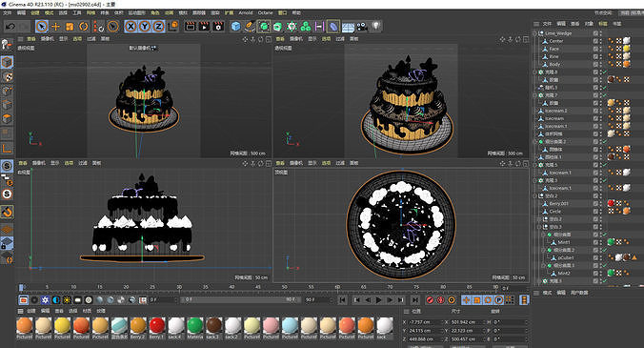Image resolution: width=644 pixels, height=348 pixels.
Task: Select the Center object row
Action: point(556,41)
